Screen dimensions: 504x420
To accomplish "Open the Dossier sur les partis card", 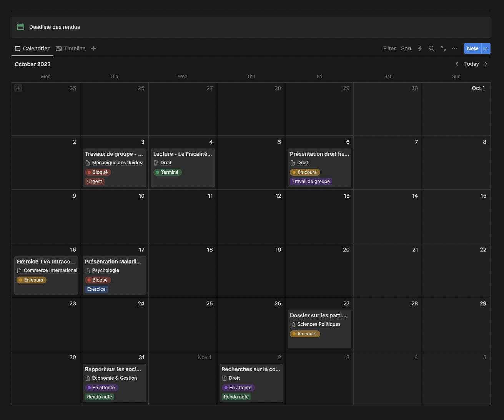I will click(x=318, y=315).
